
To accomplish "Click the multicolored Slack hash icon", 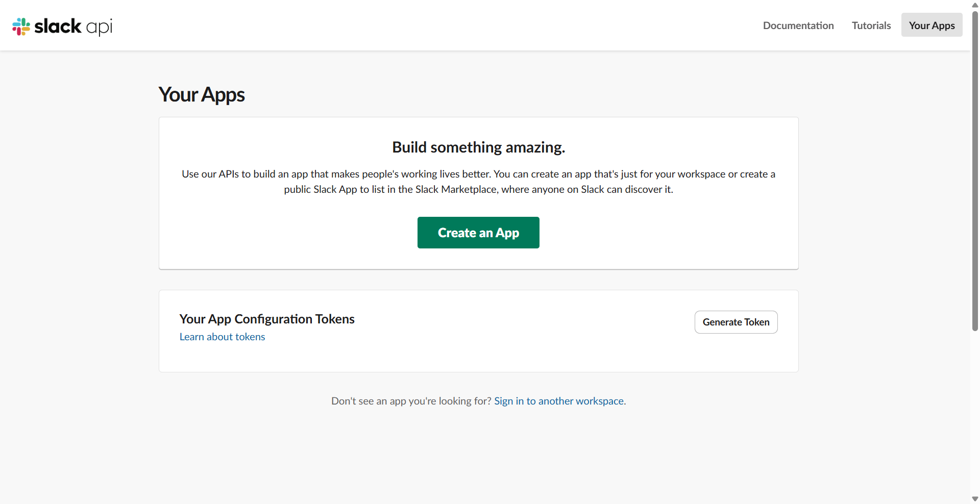I will (x=21, y=26).
